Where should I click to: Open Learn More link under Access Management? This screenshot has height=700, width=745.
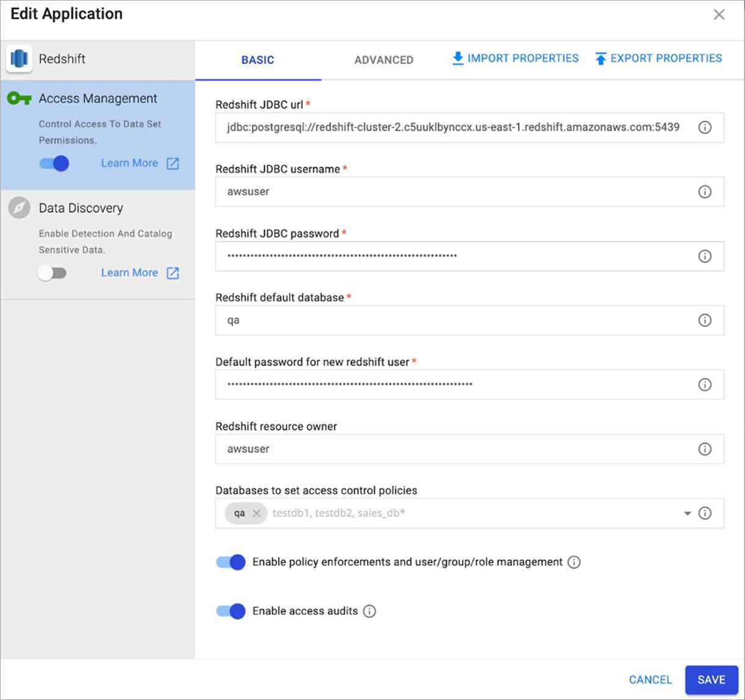(129, 163)
